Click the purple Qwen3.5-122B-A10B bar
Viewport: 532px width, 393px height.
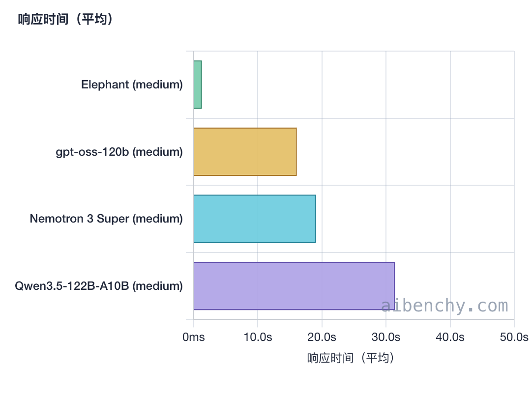294,285
